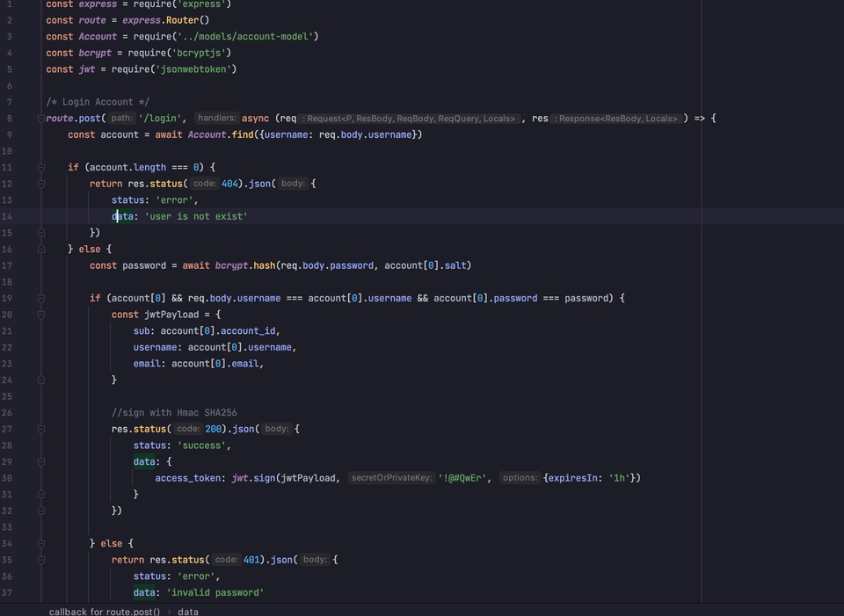The height and width of the screenshot is (616, 844).
Task: Click 'error' string on line 13
Action: click(x=174, y=200)
